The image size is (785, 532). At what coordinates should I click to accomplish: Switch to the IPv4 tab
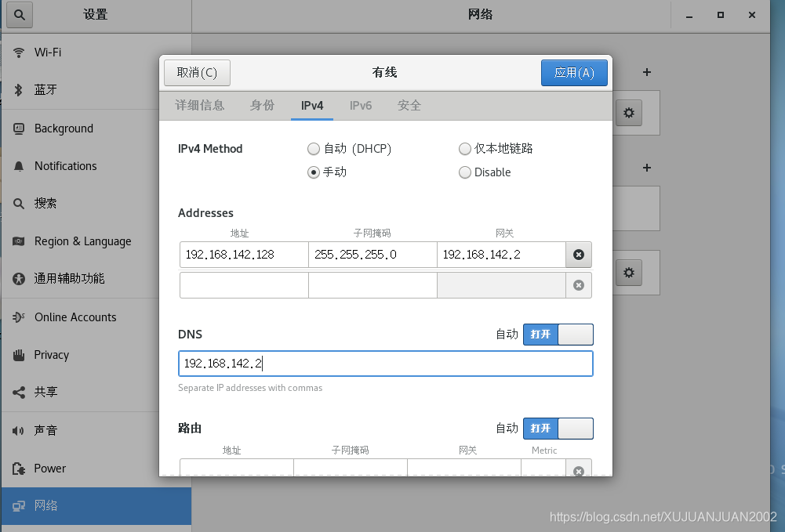click(312, 106)
